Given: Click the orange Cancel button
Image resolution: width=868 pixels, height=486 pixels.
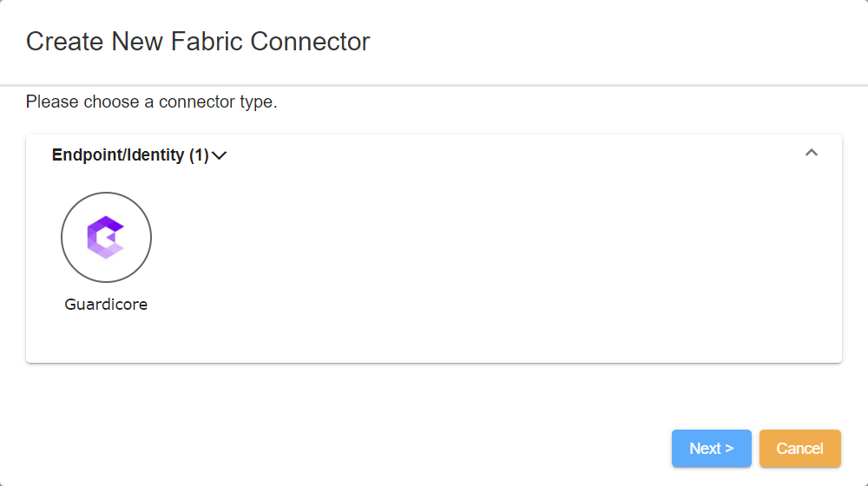Looking at the screenshot, I should point(799,448).
